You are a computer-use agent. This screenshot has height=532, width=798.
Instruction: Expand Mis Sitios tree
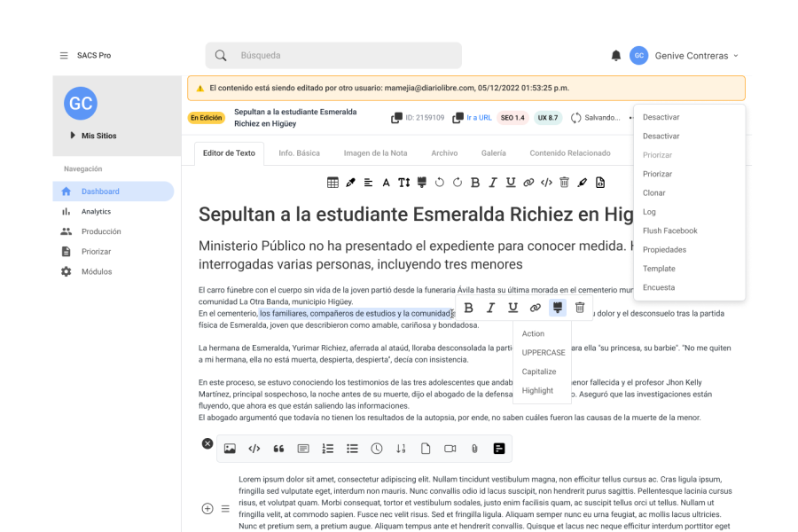73,136
